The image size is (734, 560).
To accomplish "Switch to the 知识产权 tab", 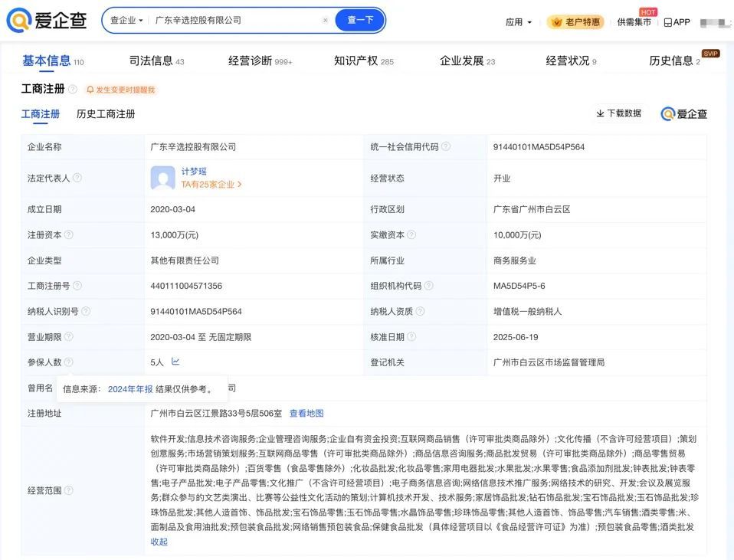I will tap(364, 61).
